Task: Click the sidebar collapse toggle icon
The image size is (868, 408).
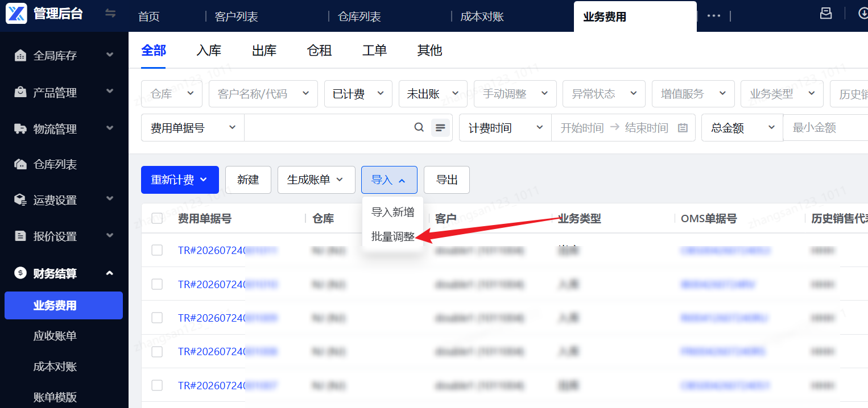Action: [x=110, y=14]
